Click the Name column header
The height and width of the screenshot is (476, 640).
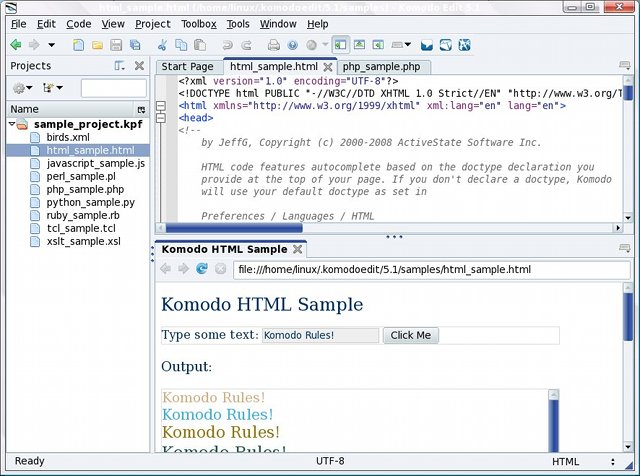(71, 109)
